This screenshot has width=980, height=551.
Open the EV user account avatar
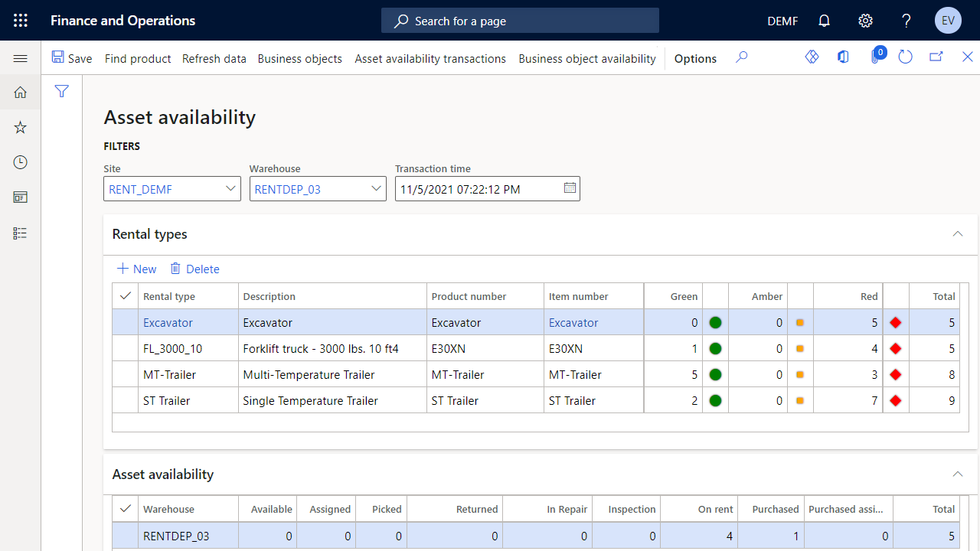pos(948,21)
